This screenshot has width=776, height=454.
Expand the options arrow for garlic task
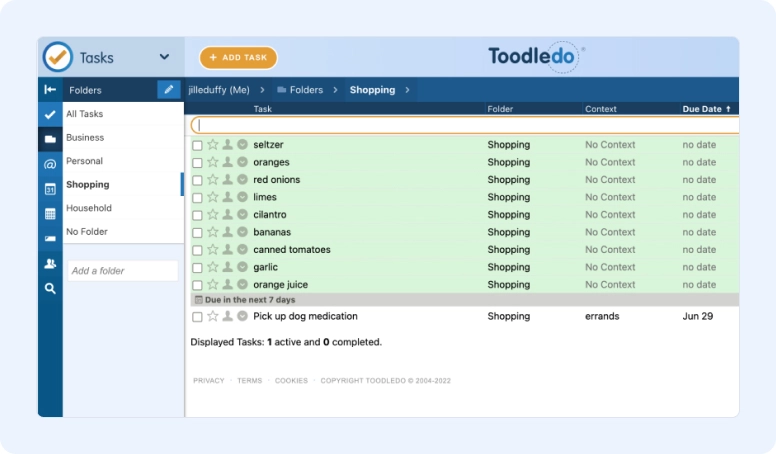click(x=242, y=268)
